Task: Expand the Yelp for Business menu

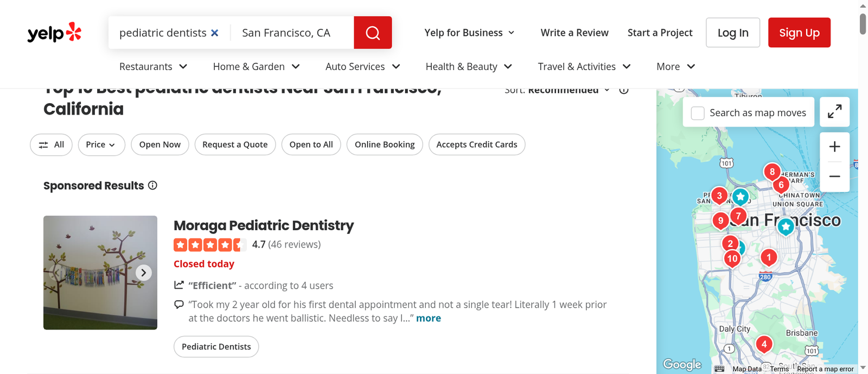Action: coord(469,33)
